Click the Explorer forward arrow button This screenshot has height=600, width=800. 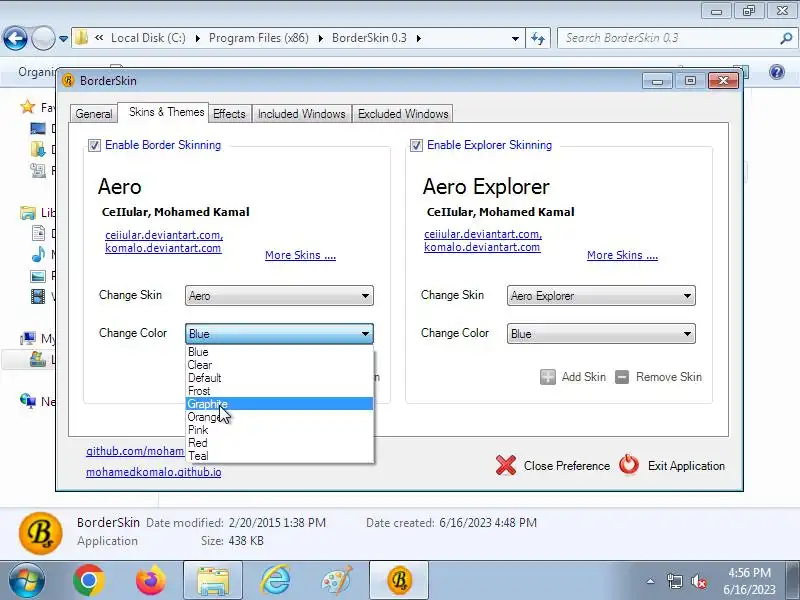(x=43, y=38)
